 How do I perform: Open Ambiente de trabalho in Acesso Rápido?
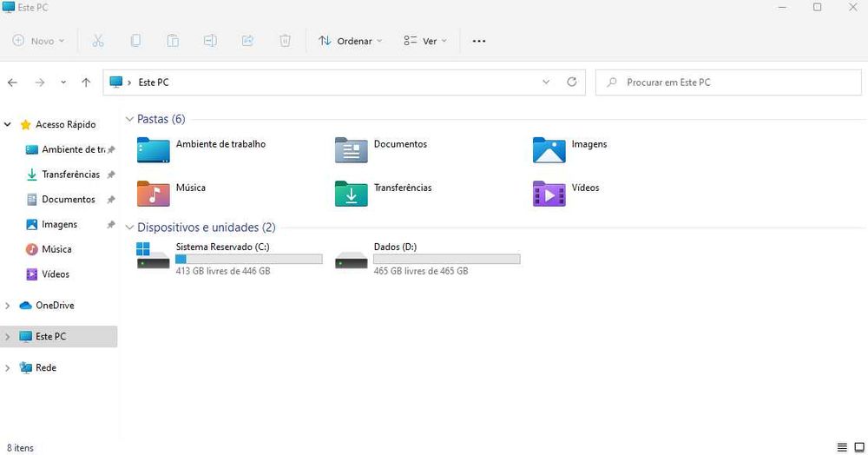pos(65,149)
